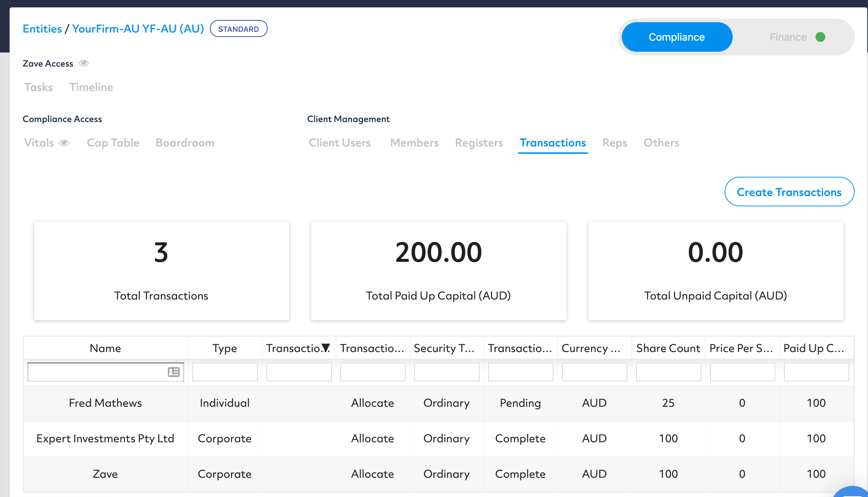
Task: Open the Registers tab
Action: 479,143
